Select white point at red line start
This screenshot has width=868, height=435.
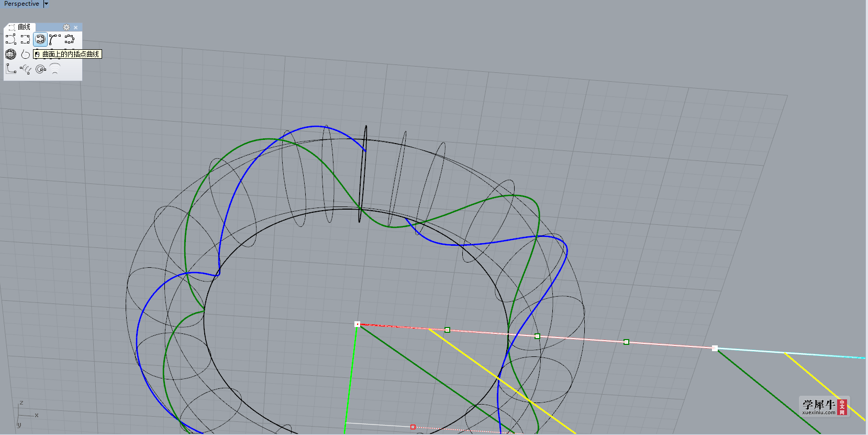tap(357, 324)
